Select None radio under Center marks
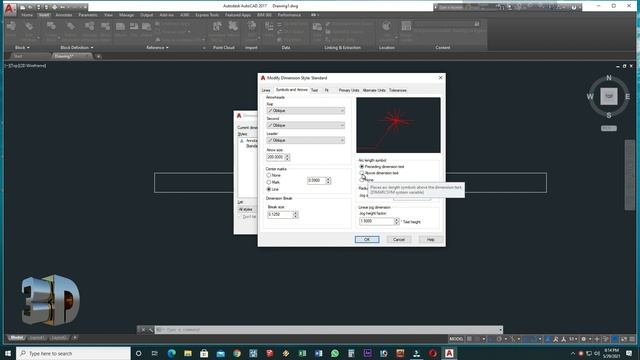The width and height of the screenshot is (640, 360). [x=269, y=175]
